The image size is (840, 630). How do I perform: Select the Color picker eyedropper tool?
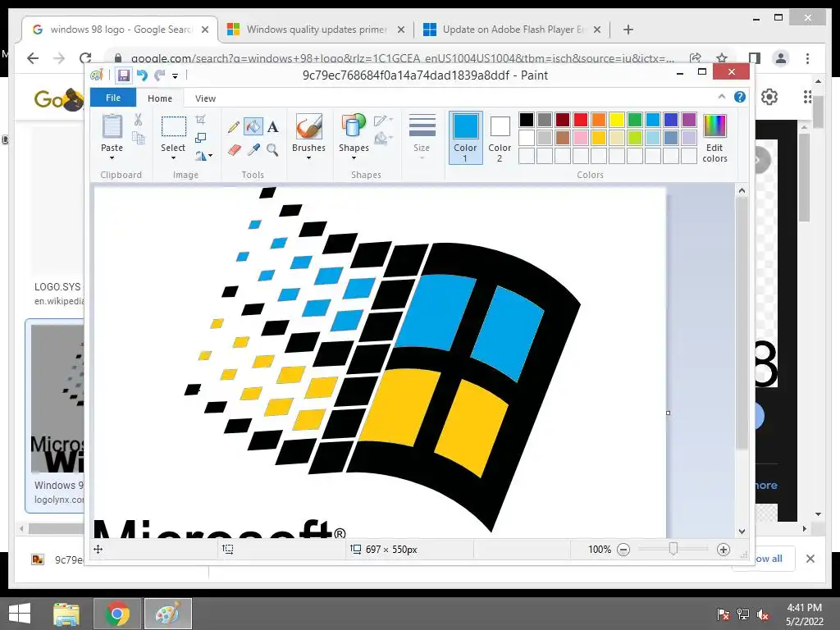click(x=253, y=149)
